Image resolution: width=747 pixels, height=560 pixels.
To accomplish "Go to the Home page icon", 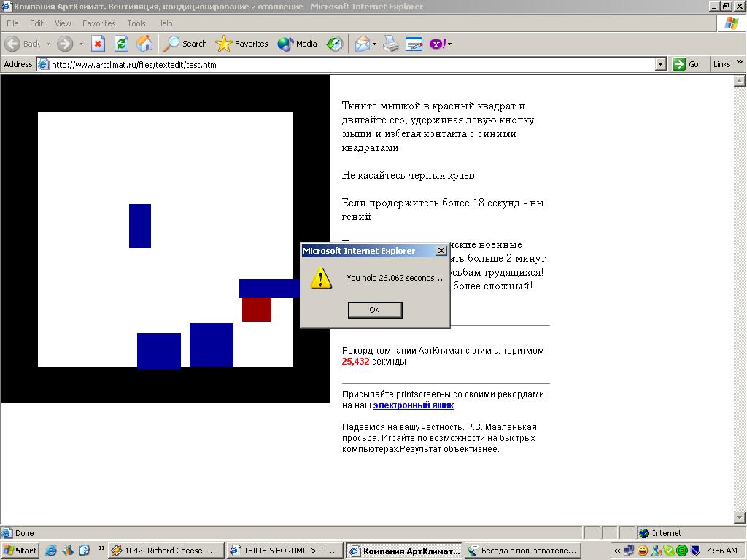I will pyautogui.click(x=144, y=44).
